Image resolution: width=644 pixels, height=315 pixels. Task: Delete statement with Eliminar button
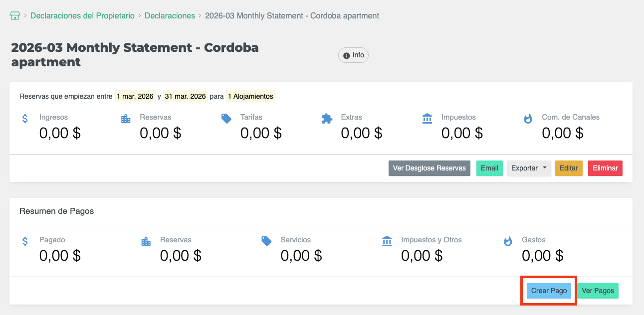pos(605,168)
